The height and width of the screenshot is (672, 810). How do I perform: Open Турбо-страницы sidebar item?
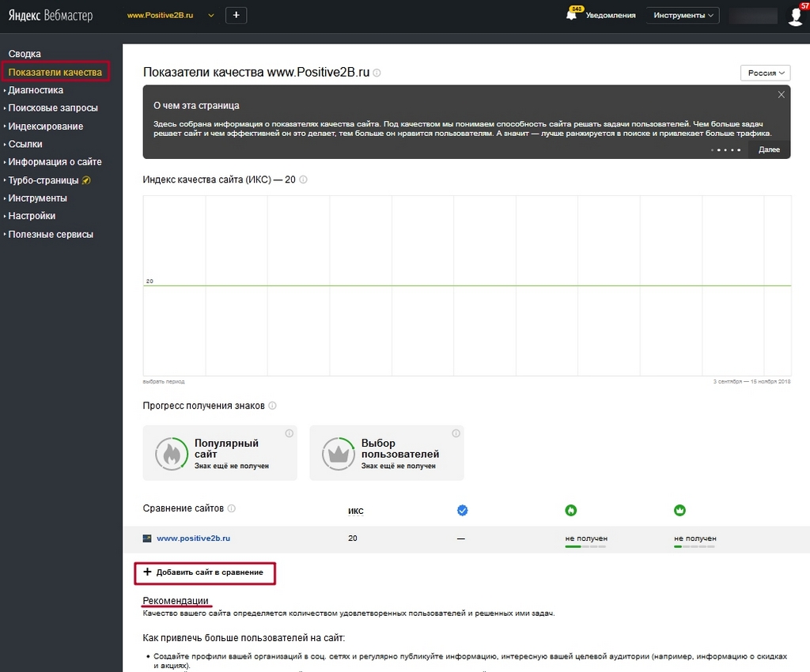(x=44, y=180)
